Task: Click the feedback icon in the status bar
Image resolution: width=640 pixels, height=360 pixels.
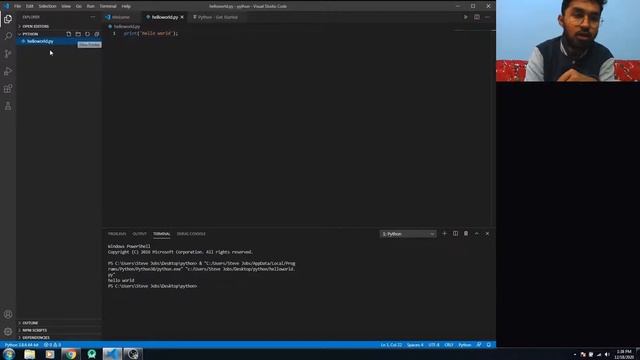Action: pyautogui.click(x=479, y=345)
